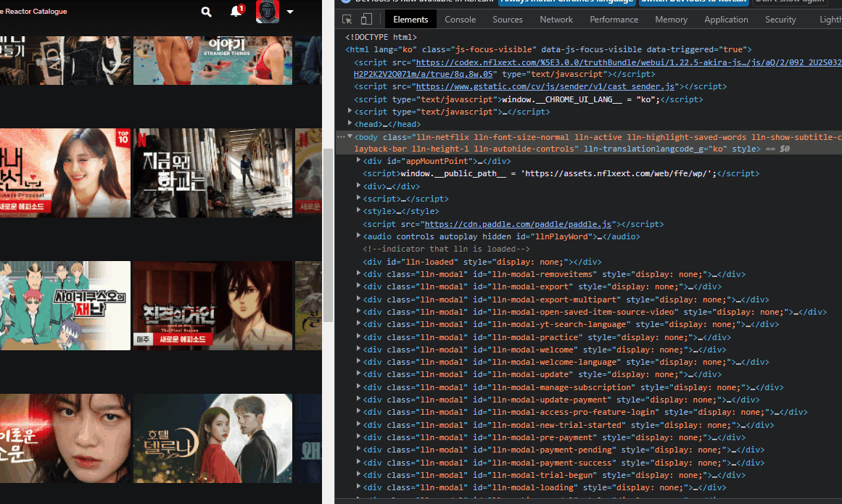
Task: Expand the lln-modal-payment-pending div
Action: coord(358,450)
